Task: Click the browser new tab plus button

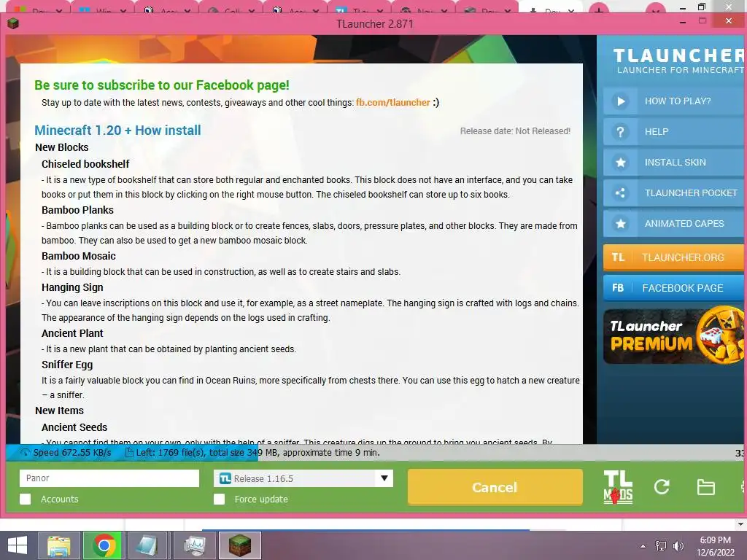Action: 598,10
